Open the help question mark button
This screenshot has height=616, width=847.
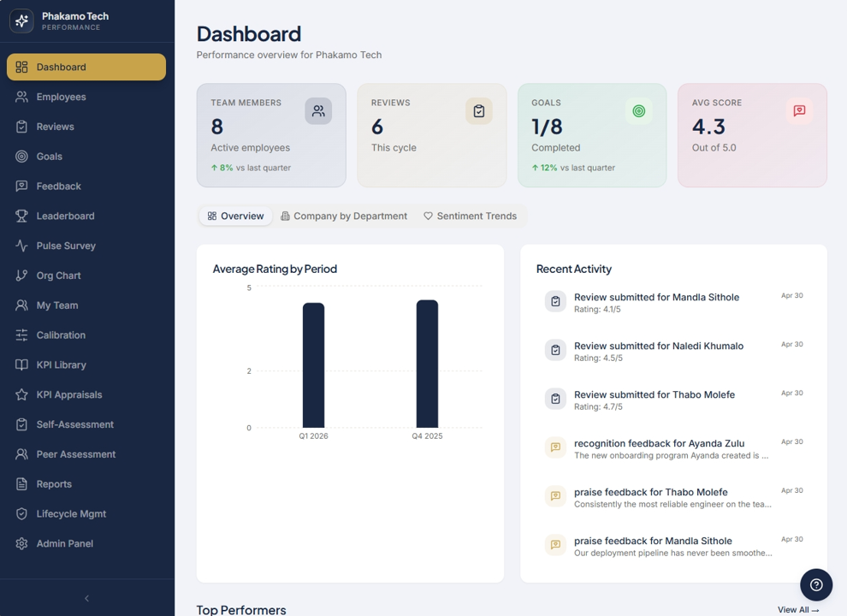[x=816, y=584]
